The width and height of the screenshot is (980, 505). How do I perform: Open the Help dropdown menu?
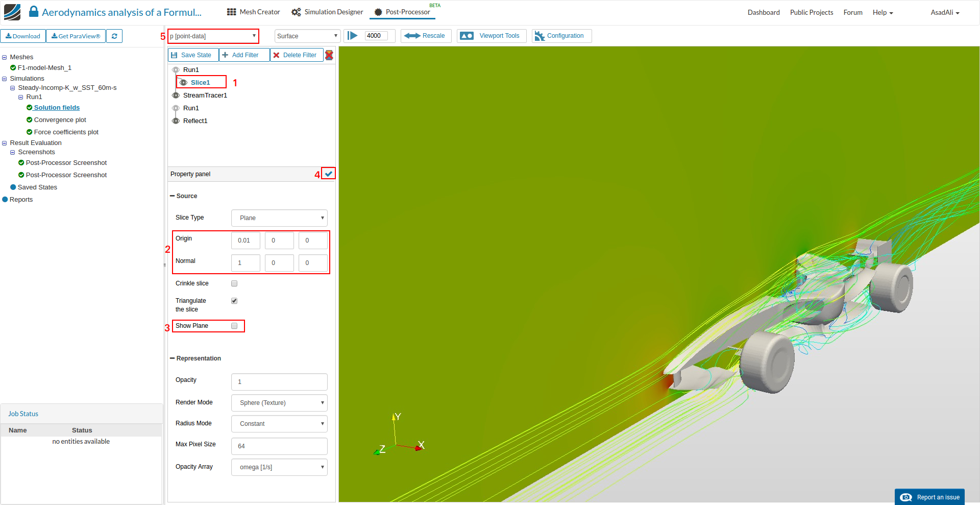[x=883, y=12]
